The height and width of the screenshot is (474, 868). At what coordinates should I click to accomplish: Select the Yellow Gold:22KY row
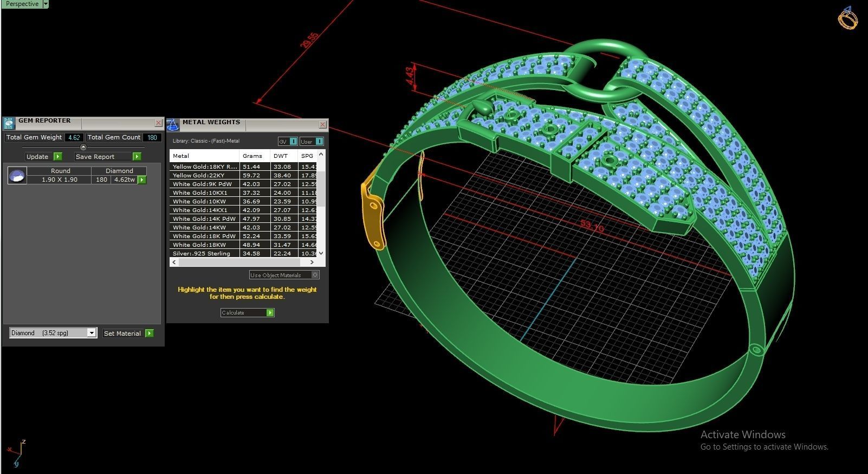click(244, 175)
